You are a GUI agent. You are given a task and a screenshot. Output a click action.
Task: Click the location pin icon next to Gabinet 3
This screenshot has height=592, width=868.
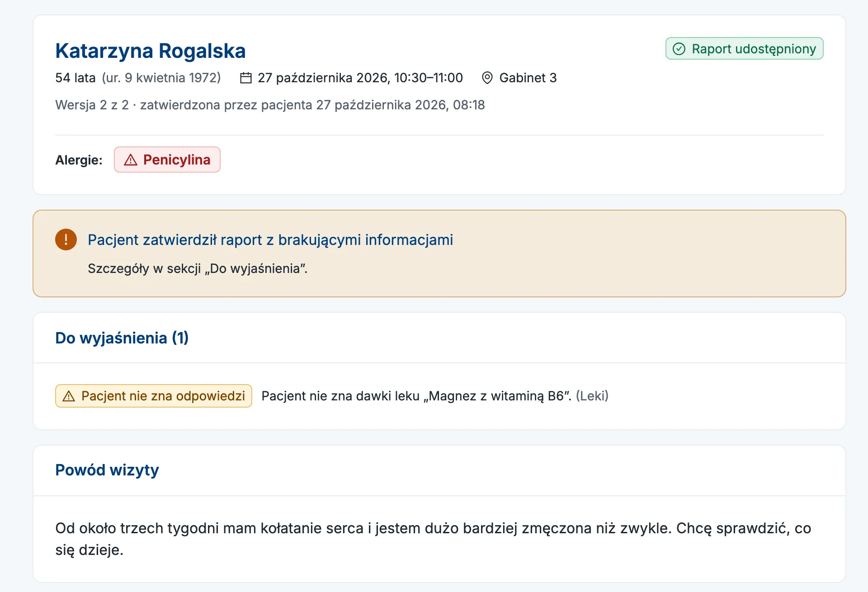click(487, 78)
